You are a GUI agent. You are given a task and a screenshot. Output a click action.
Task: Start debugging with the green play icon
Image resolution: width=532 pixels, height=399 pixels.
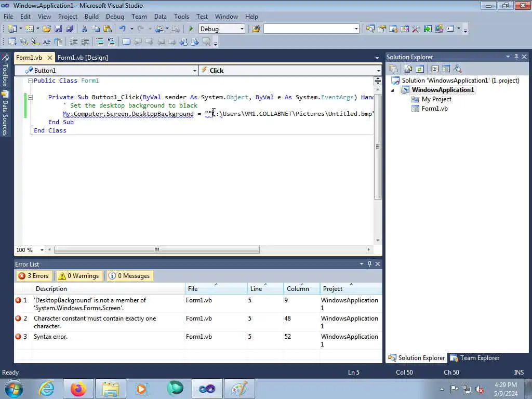coord(191,29)
